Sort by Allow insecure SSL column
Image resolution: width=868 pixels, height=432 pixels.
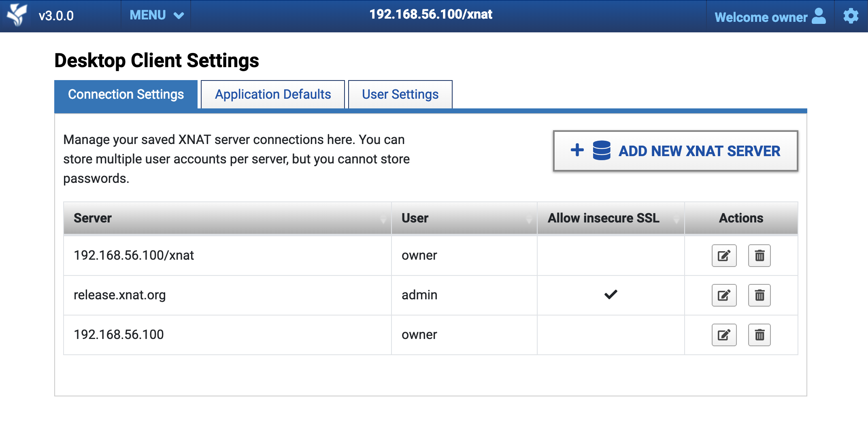click(611, 218)
